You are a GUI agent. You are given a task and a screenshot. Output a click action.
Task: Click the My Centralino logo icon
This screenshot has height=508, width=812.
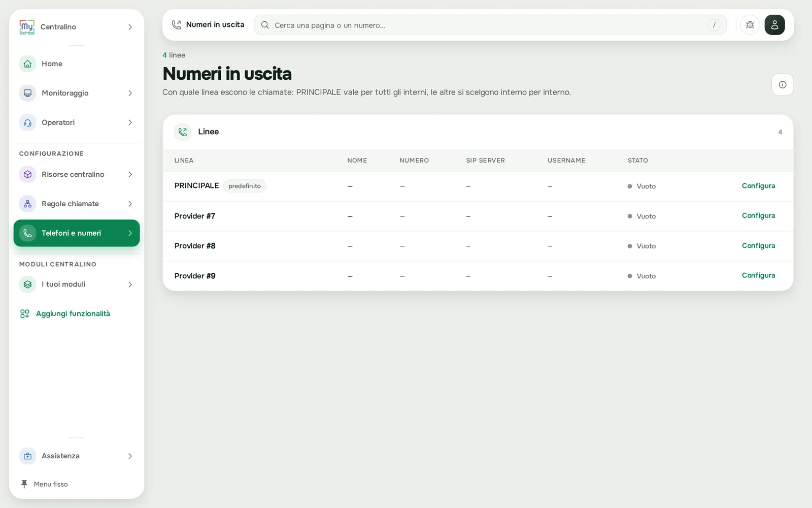coord(27,27)
